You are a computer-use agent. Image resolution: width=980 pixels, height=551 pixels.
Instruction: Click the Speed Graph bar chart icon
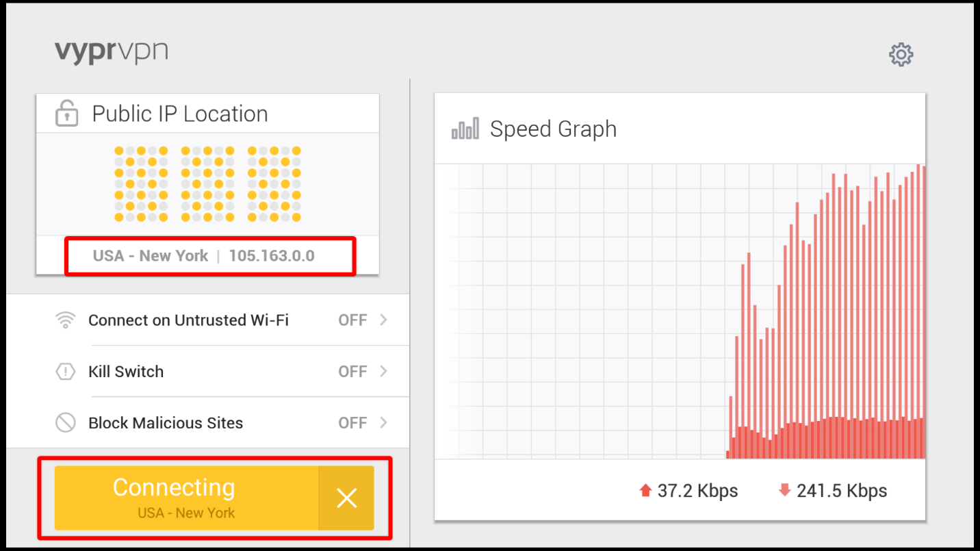(465, 129)
